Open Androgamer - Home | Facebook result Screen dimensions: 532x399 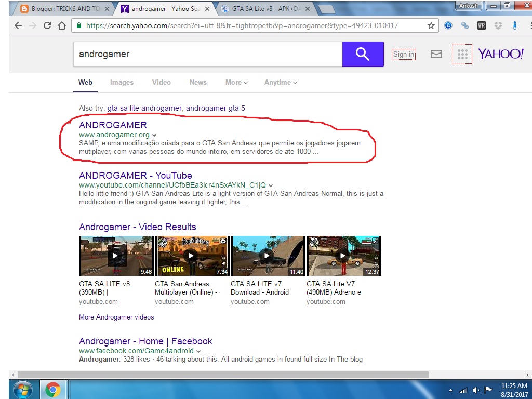pyautogui.click(x=145, y=341)
